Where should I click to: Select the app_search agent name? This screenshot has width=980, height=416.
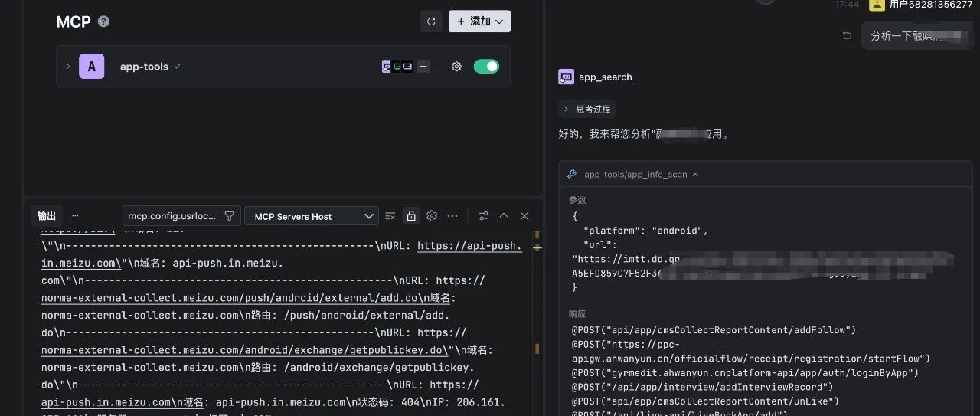point(606,77)
